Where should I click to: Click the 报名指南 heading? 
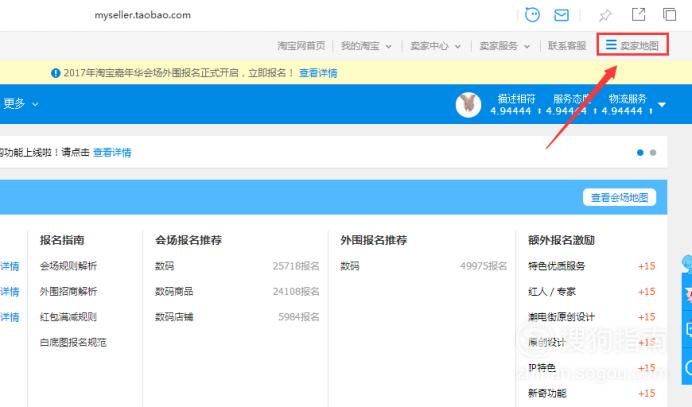(62, 240)
